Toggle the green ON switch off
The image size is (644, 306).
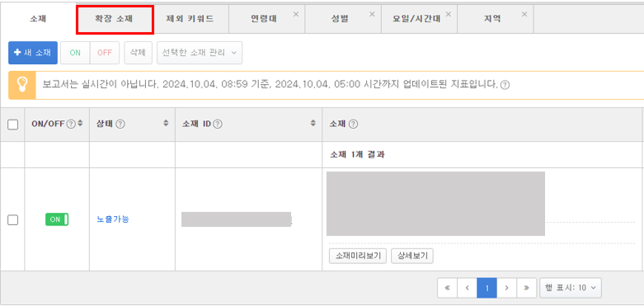57,219
